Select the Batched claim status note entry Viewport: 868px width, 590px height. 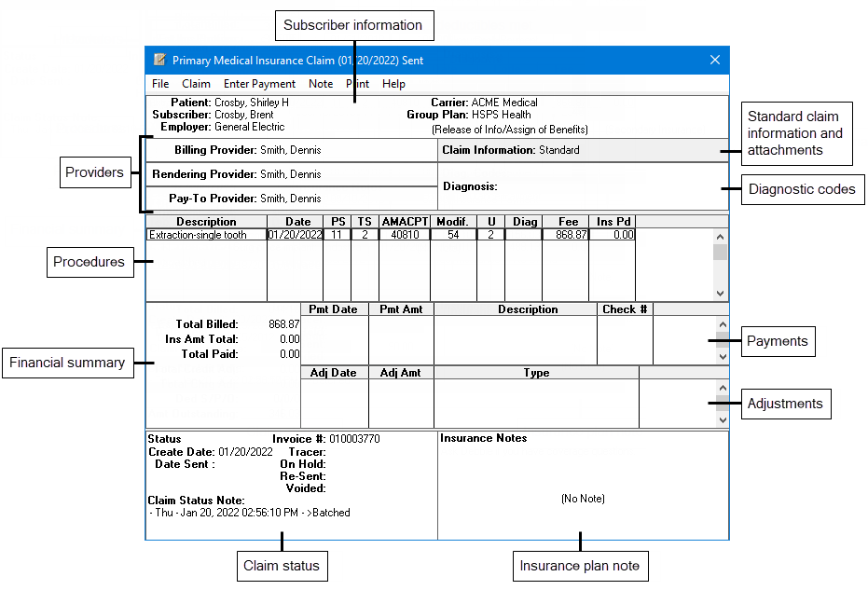point(247,512)
